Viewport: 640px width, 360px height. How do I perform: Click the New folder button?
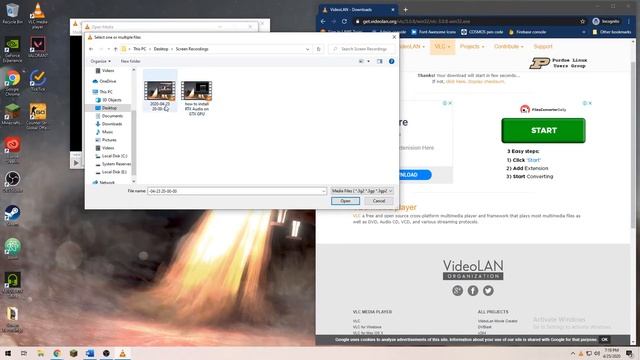pos(130,61)
